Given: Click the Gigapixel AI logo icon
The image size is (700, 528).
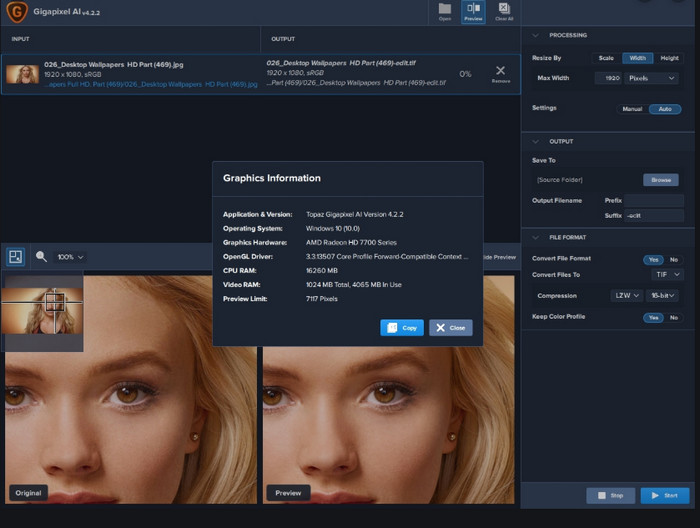Looking at the screenshot, I should pos(17,14).
